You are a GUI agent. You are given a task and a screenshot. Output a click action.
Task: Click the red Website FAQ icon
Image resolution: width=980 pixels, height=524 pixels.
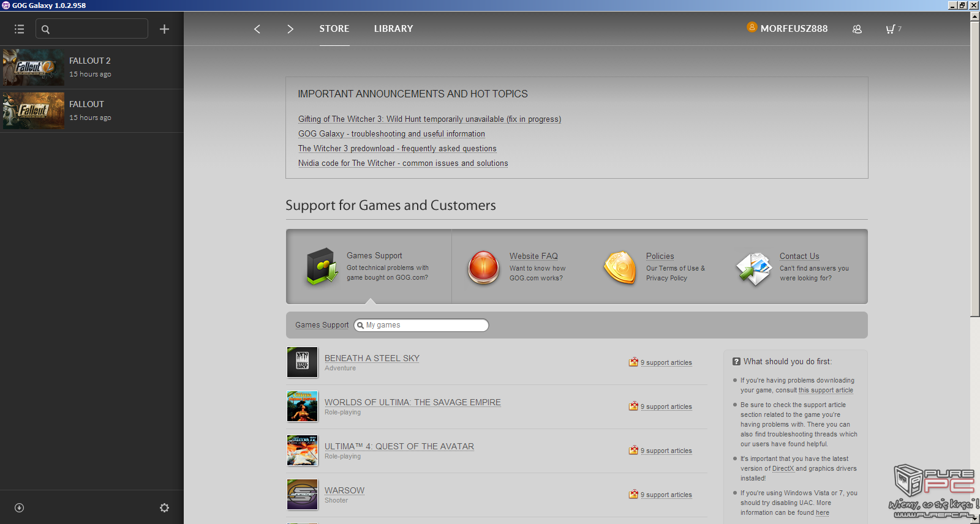484,268
